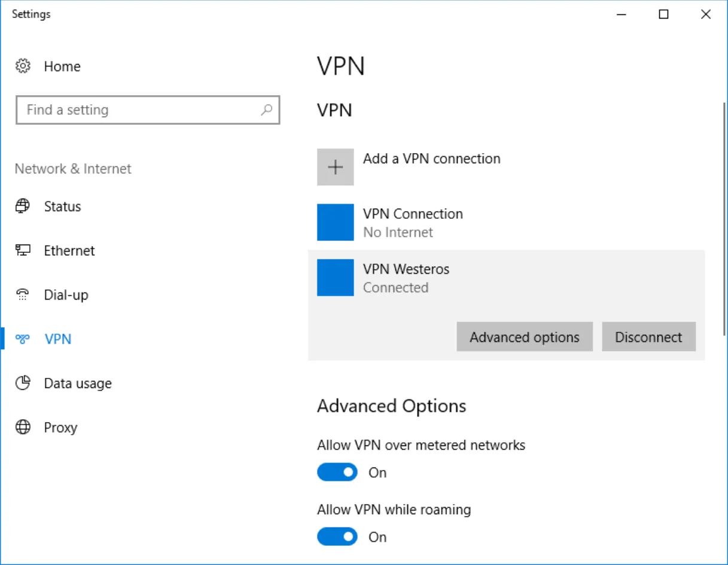Open Data usage settings page

click(78, 383)
